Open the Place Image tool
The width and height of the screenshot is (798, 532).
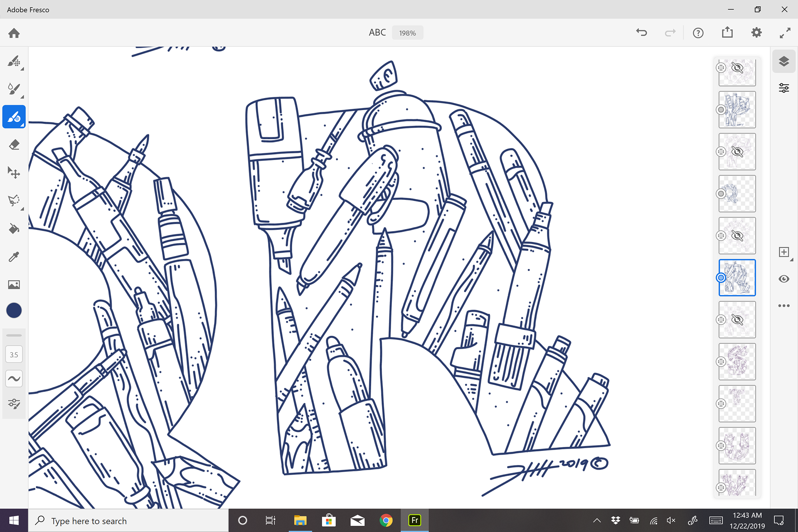coord(14,285)
